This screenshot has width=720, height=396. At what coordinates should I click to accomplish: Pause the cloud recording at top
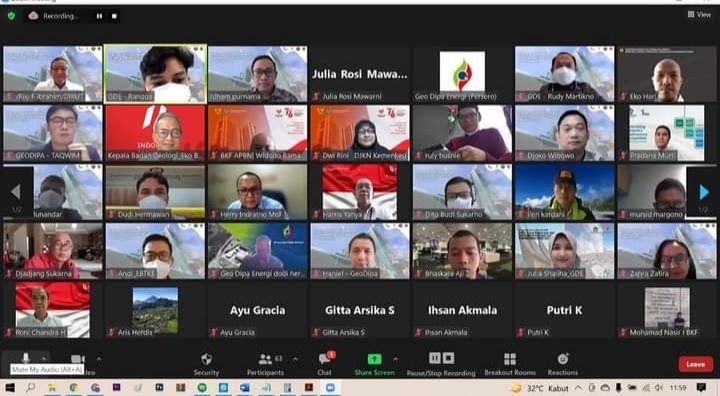tap(99, 16)
